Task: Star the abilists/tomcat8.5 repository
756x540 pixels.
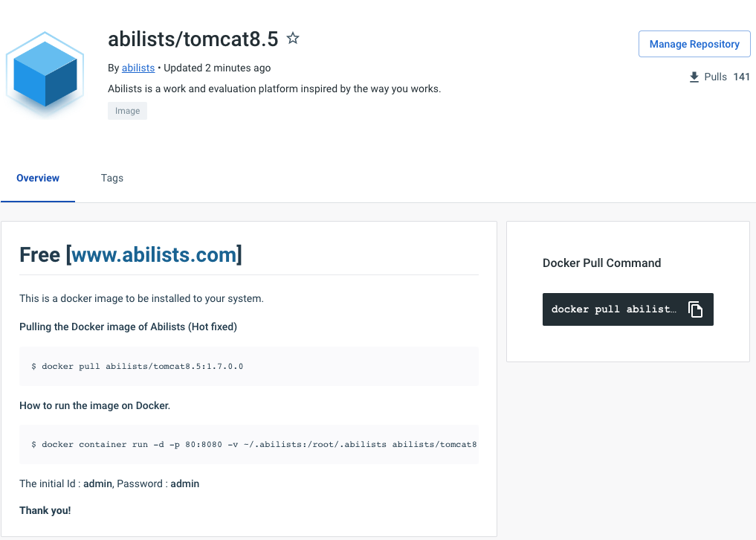Action: pyautogui.click(x=293, y=38)
